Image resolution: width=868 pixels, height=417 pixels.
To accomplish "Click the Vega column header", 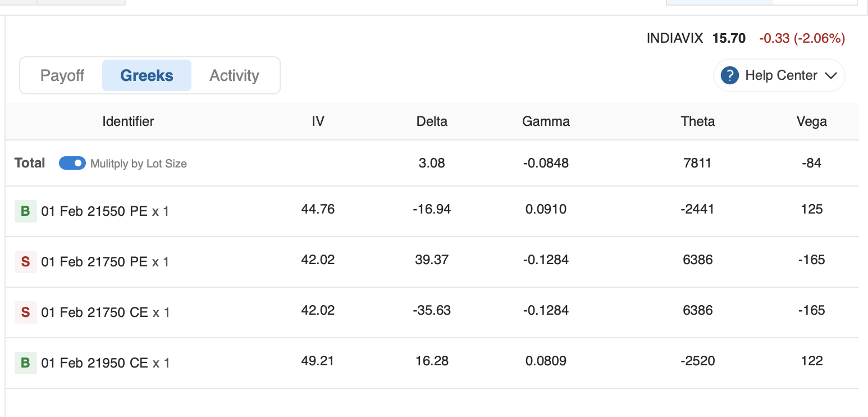I will (x=811, y=121).
